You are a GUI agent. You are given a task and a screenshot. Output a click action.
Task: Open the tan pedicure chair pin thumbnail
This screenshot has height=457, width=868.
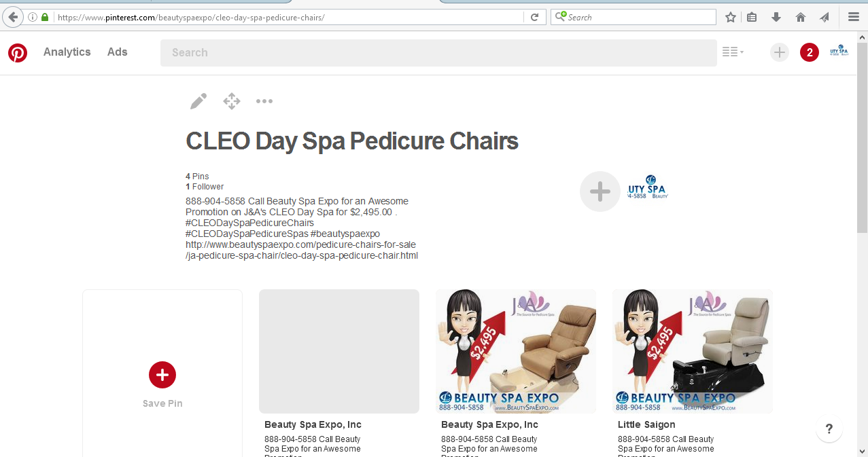point(516,351)
